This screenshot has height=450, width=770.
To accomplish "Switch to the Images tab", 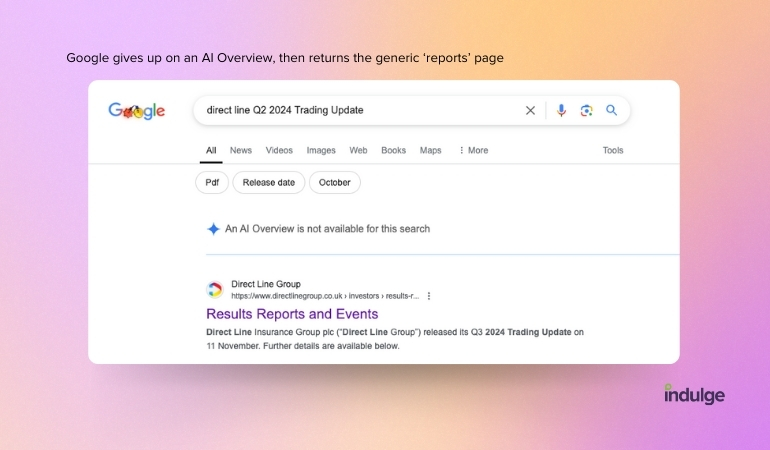I will 321,150.
